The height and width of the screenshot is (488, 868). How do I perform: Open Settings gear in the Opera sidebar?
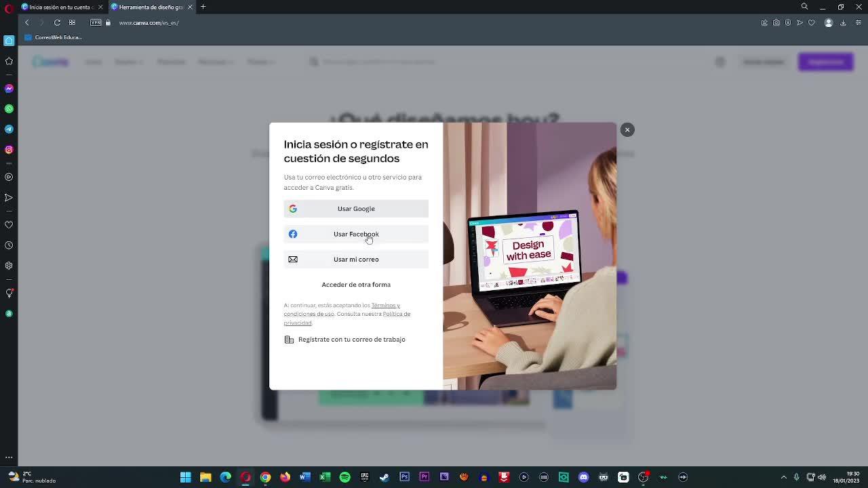tap(9, 266)
